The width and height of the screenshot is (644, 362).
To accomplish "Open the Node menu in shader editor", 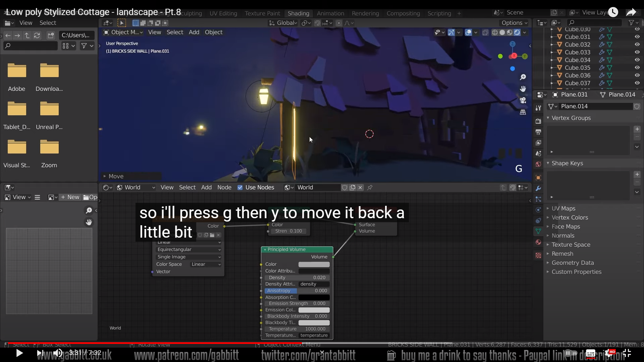I will pos(224,187).
